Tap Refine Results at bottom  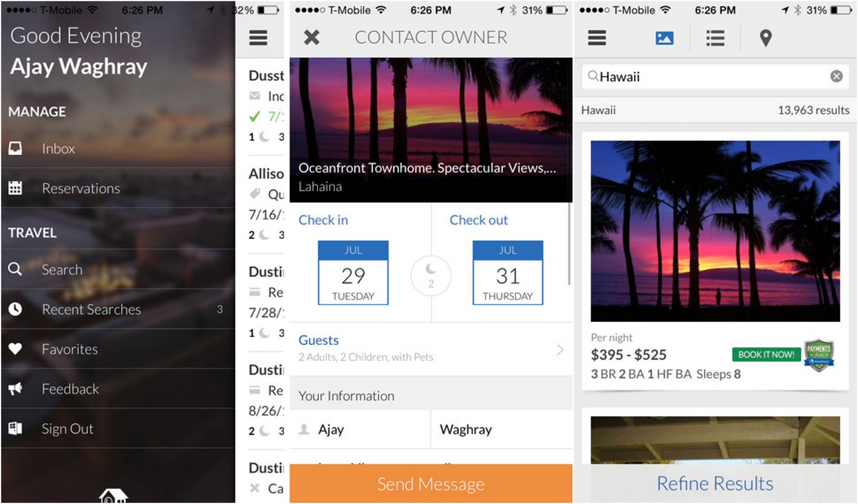(x=715, y=483)
